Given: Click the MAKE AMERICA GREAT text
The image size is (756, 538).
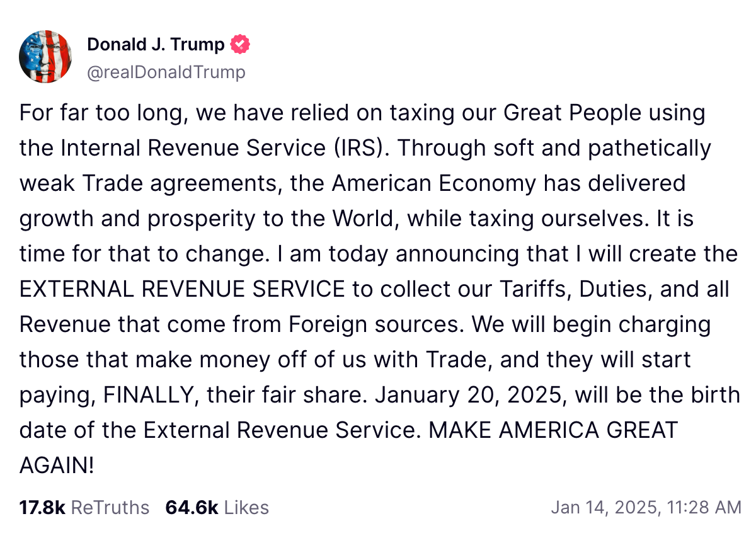Looking at the screenshot, I should coord(553,430).
